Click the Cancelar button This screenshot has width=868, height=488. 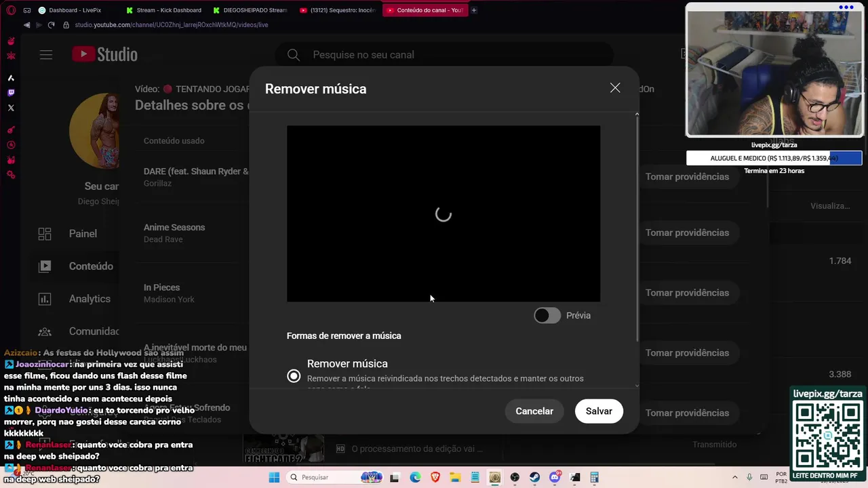point(534,411)
